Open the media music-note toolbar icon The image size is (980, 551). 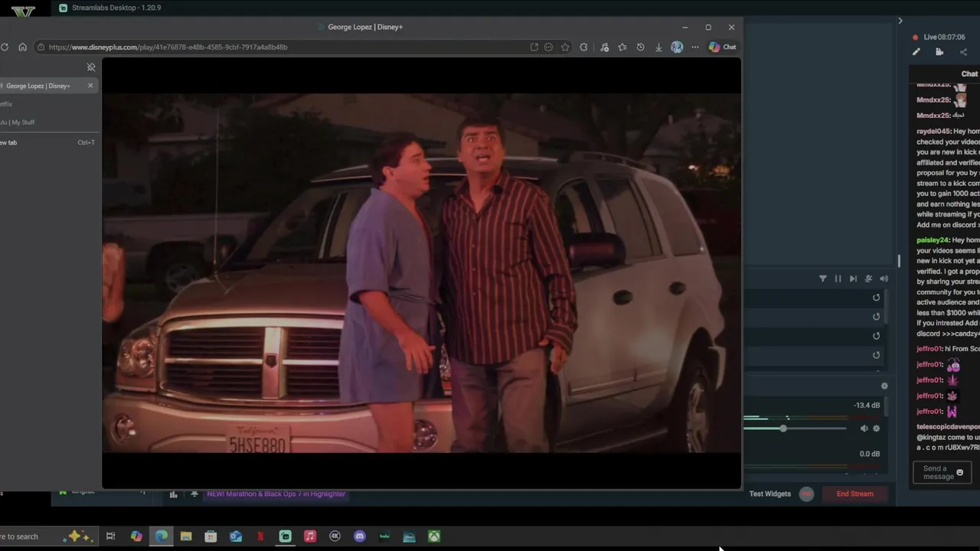click(x=604, y=47)
